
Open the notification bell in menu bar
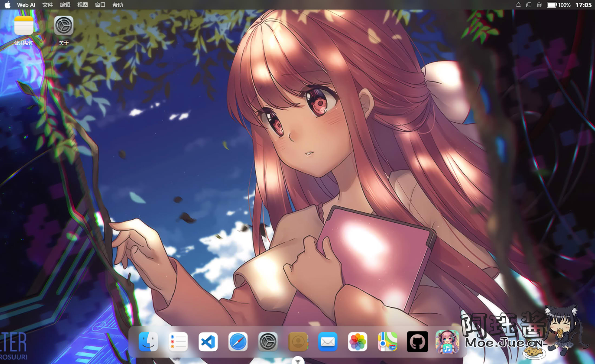click(x=518, y=5)
